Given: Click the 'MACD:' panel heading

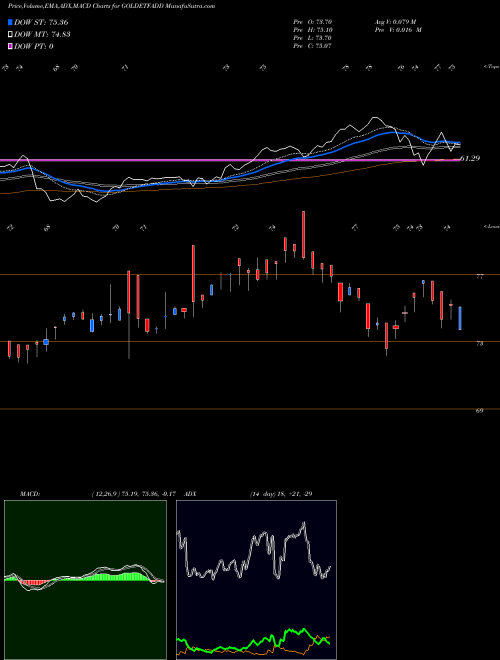Looking at the screenshot, I should pos(30,494).
